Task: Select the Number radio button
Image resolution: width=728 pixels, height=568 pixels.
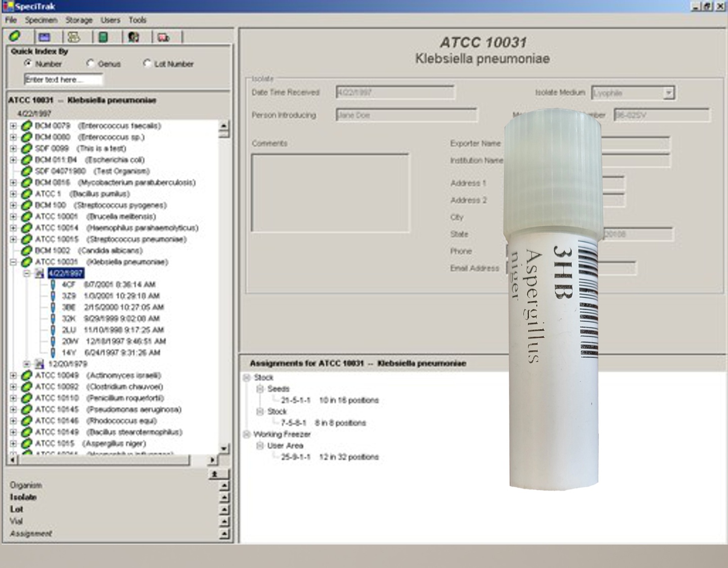Action: [28, 63]
